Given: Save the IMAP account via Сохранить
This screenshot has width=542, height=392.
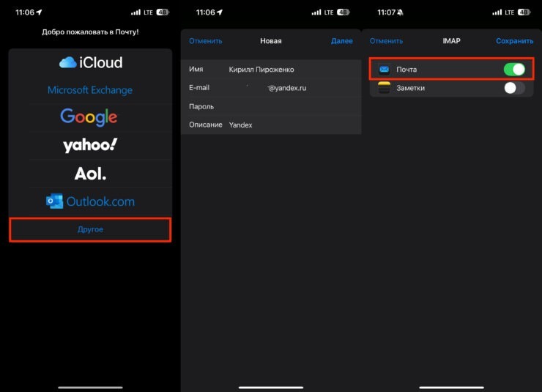Looking at the screenshot, I should tap(514, 41).
